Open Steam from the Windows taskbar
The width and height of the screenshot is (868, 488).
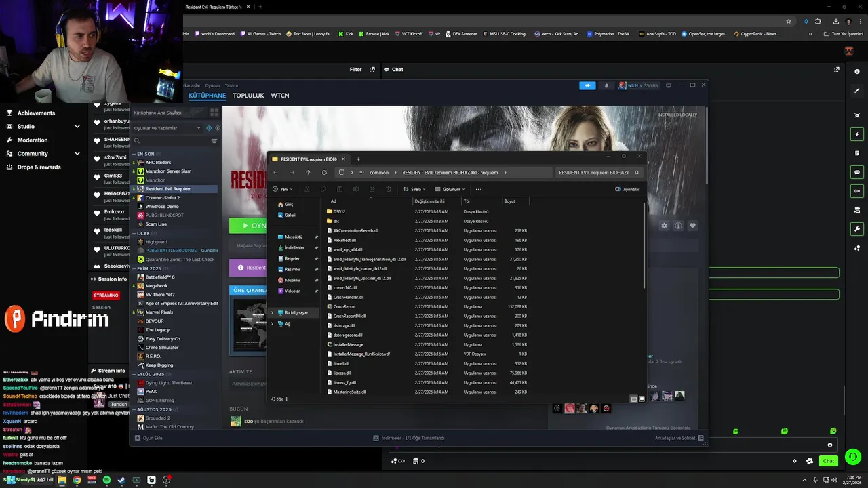tap(121, 480)
